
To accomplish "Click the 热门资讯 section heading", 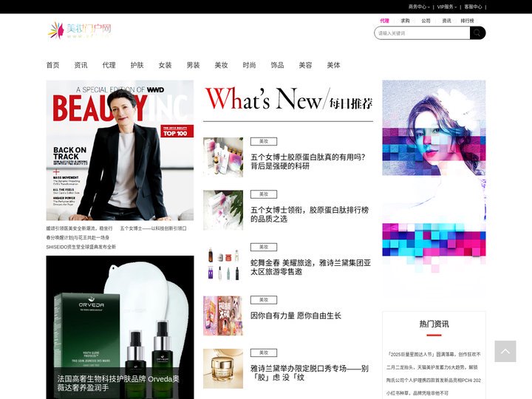I will 434,324.
